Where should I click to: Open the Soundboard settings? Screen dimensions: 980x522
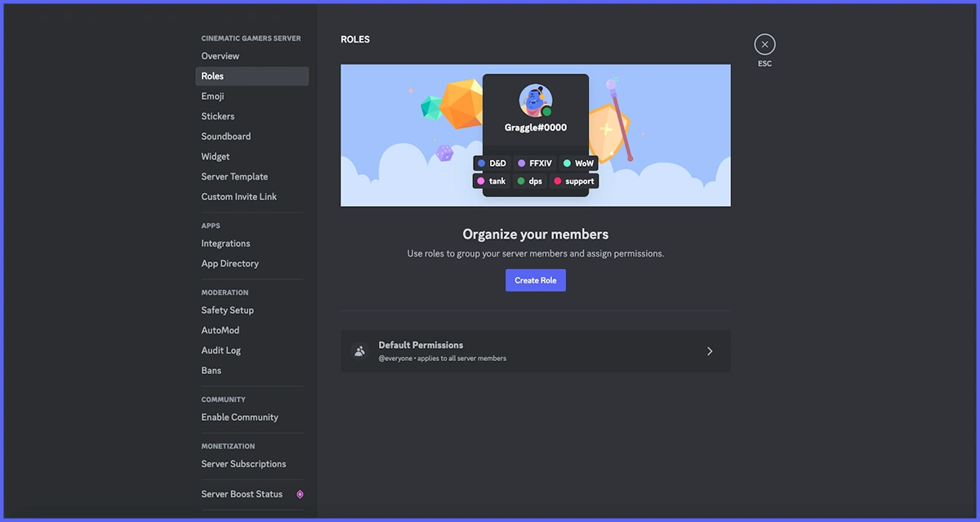point(226,136)
